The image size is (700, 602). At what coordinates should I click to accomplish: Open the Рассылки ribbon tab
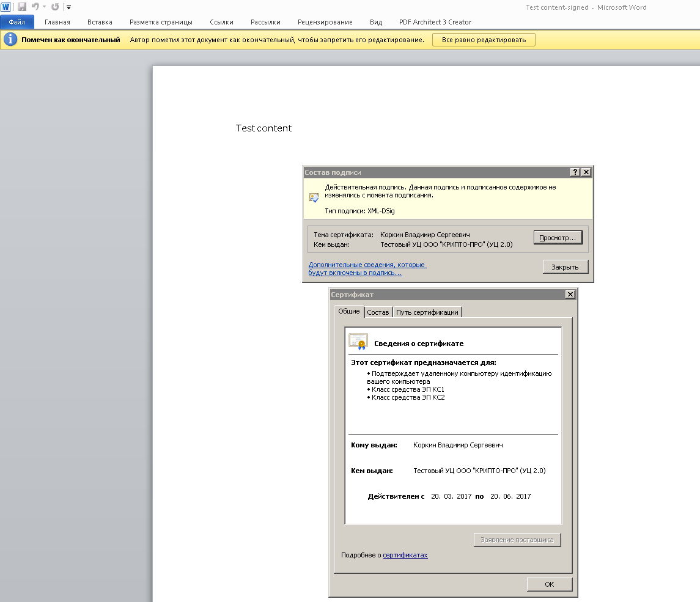point(265,22)
